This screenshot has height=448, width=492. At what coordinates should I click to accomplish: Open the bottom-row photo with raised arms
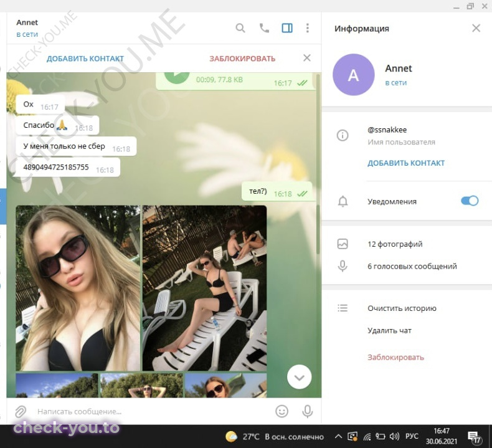(141, 386)
